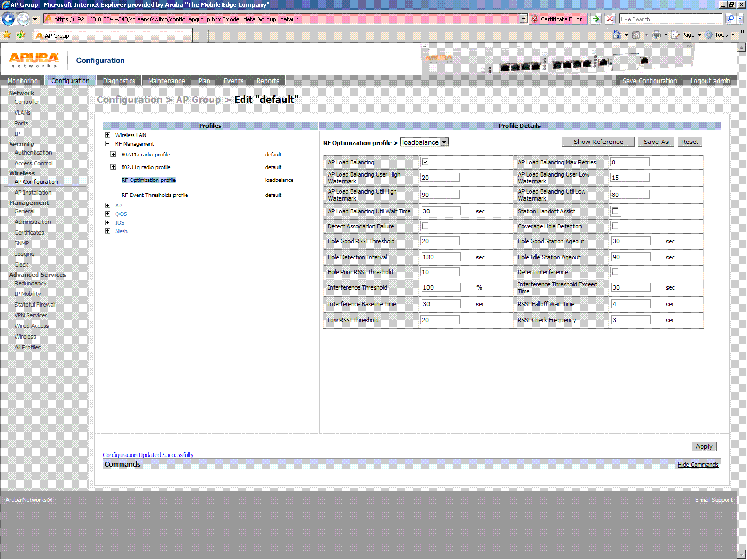
Task: Uncheck the AP Load Balancing checkbox
Action: (425, 162)
